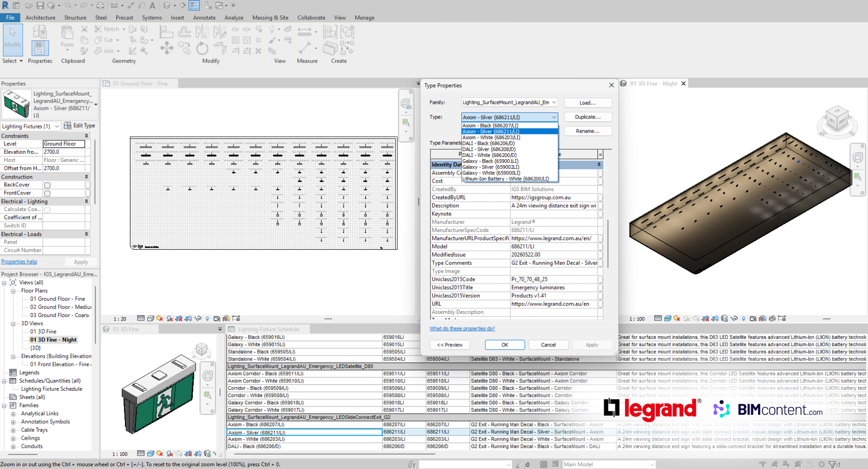Toggle the Calculate Coefficient checkbox
Screen dimensions: 868x469
pos(48,209)
